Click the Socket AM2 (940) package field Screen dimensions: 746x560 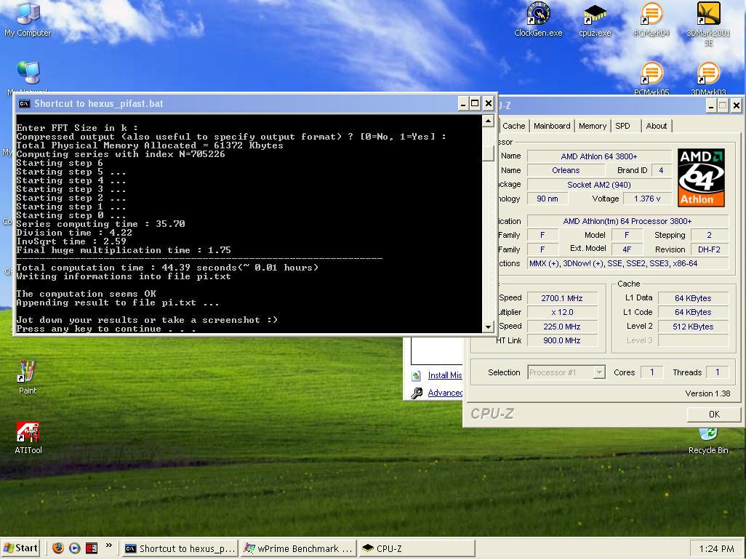tap(598, 185)
